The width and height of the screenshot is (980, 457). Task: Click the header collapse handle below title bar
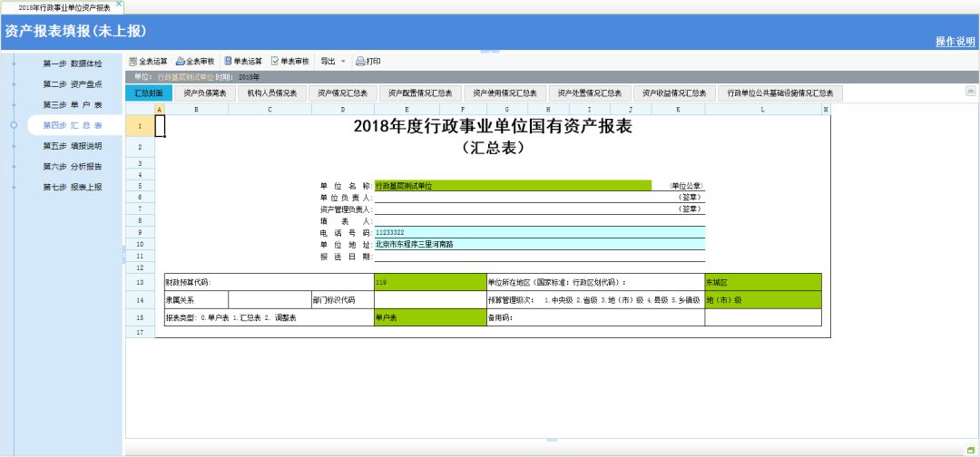click(x=490, y=51)
